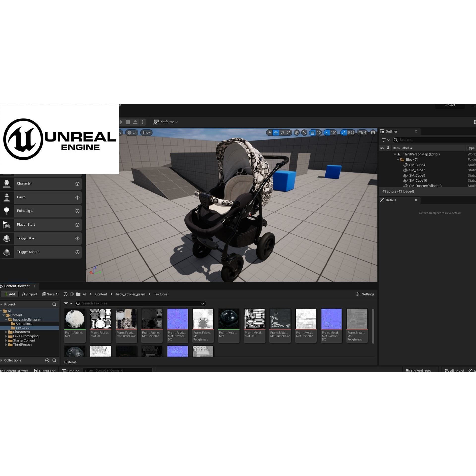This screenshot has height=476, width=476.
Task: Click the Search Textures field
Action: pos(141,304)
